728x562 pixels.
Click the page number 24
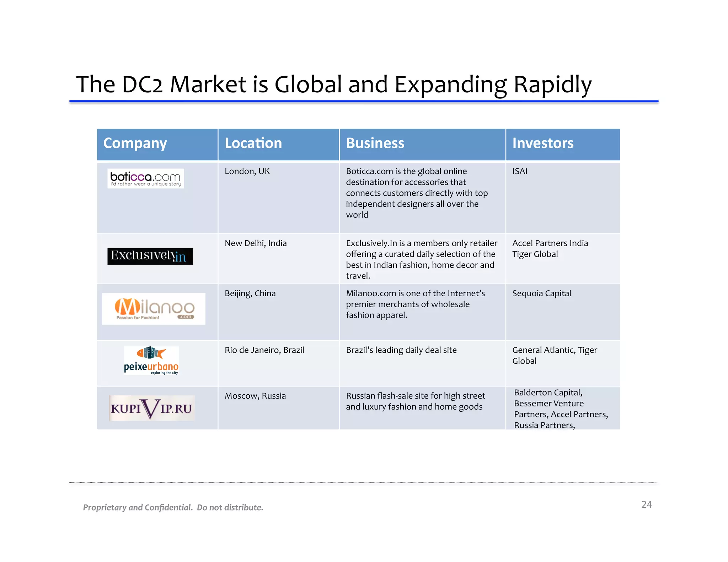[x=646, y=504]
